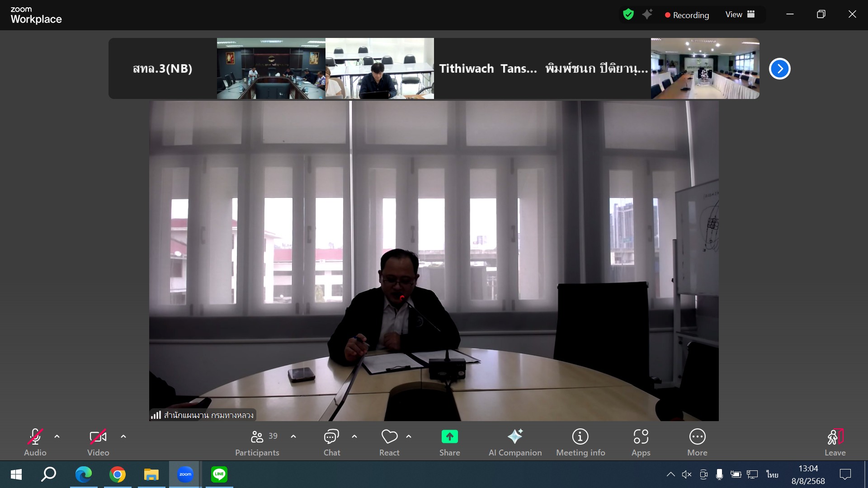868x488 pixels.
Task: Expand audio settings arrow beside Audio
Action: (57, 436)
